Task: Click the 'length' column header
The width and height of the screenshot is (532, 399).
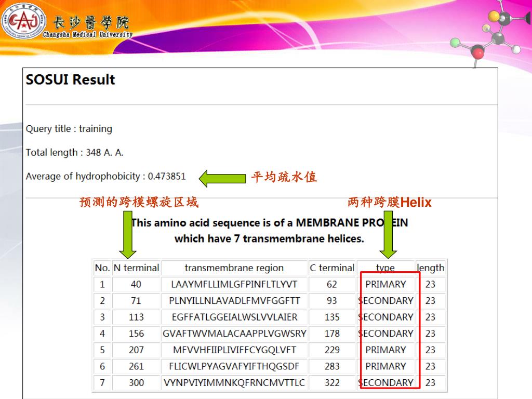Action: 430,268
